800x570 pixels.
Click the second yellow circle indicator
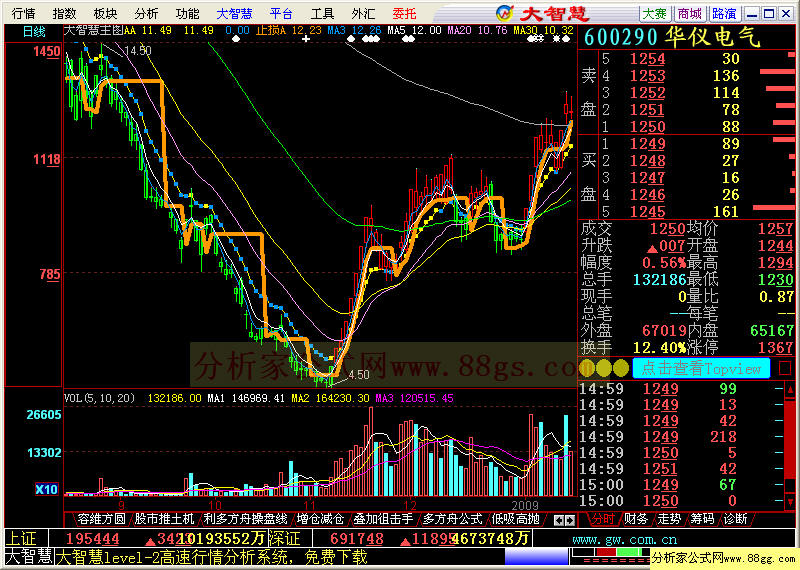pos(604,368)
